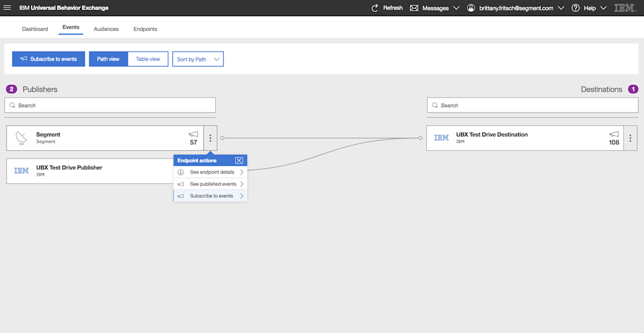644x333 pixels.
Task: Click IBM Universal Behavior Exchange title
Action: [x=64, y=8]
